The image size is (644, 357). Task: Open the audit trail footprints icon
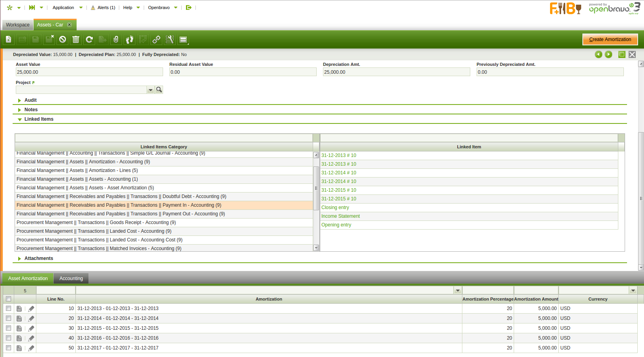130,39
